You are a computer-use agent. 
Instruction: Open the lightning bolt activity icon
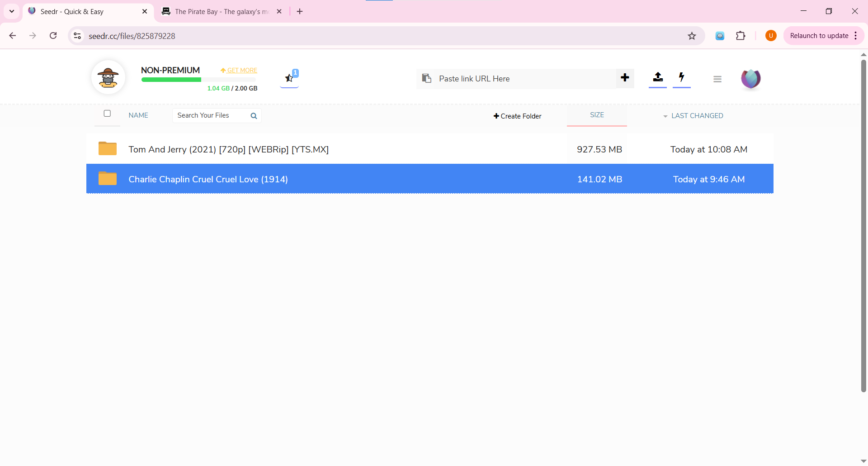point(681,77)
